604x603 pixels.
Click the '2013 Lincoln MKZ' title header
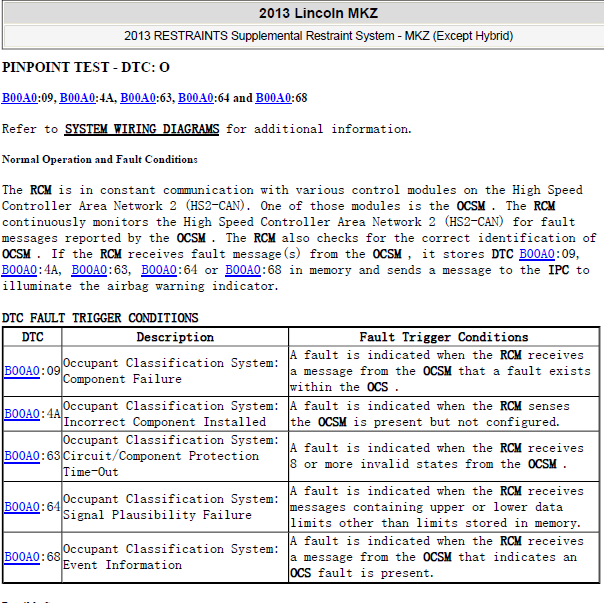[318, 13]
